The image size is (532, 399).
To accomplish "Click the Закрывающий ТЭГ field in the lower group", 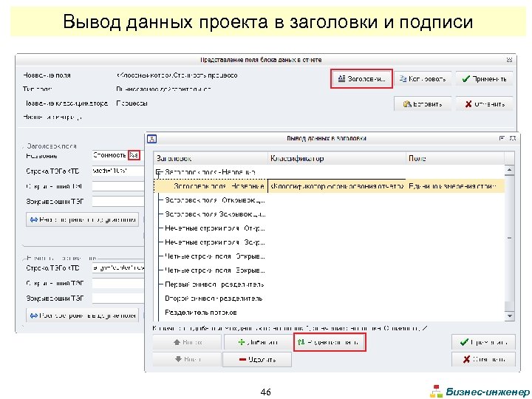I will (117, 299).
